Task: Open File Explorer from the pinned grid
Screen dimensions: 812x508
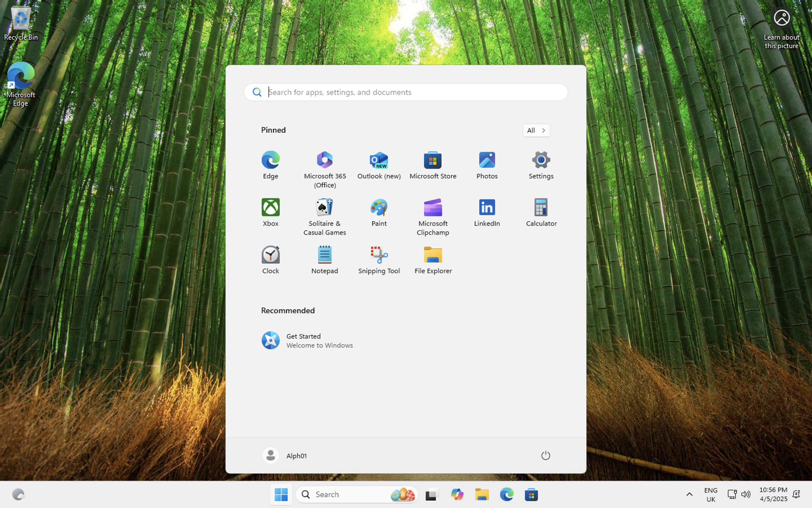Action: [433, 260]
